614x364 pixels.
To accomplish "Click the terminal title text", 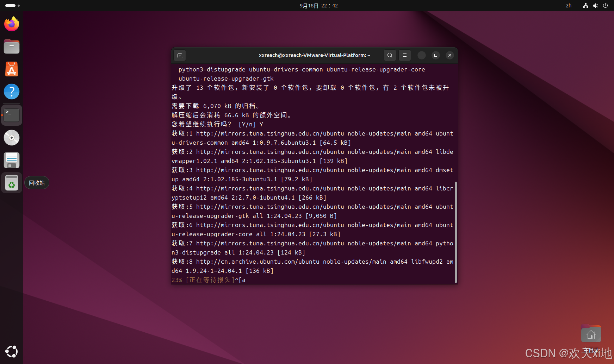I will tap(315, 55).
